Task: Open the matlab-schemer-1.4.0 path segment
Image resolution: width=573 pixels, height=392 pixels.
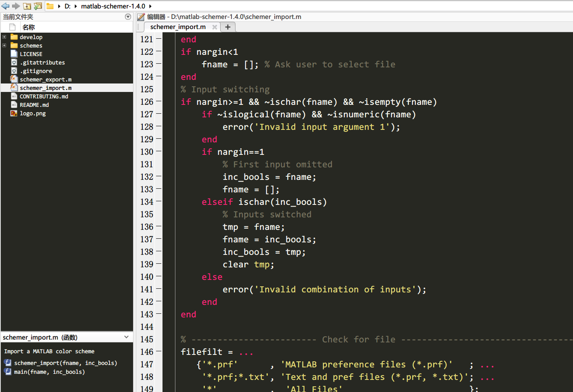Action: [113, 6]
